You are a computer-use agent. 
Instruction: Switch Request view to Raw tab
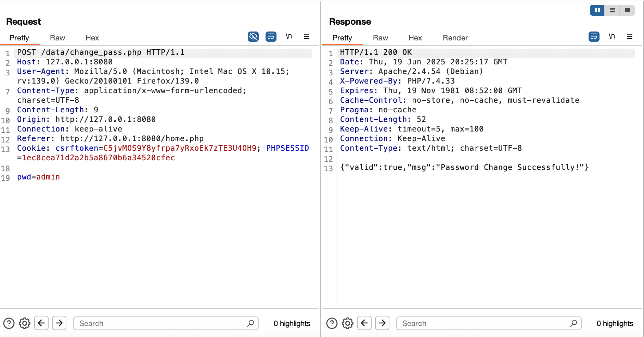point(57,38)
